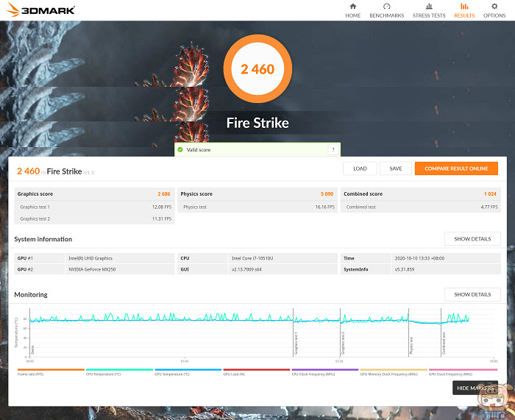Image resolution: width=515 pixels, height=420 pixels.
Task: Open the Benchmarks tab
Action: [x=386, y=10]
